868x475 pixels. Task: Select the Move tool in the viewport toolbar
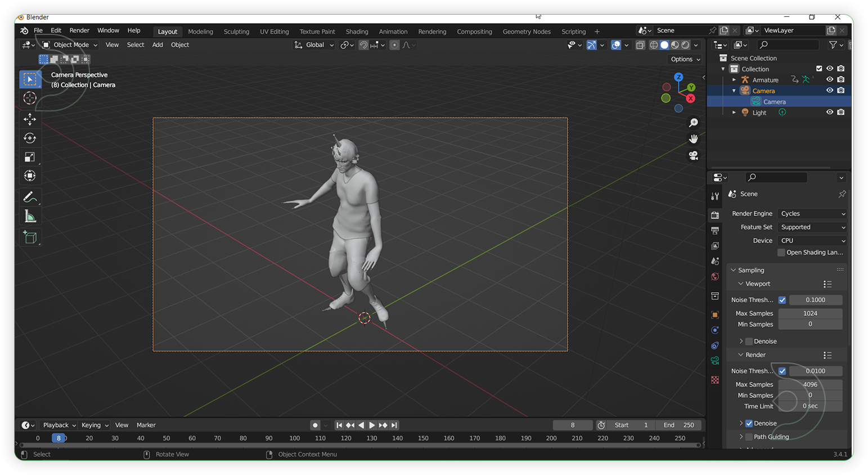pos(29,119)
